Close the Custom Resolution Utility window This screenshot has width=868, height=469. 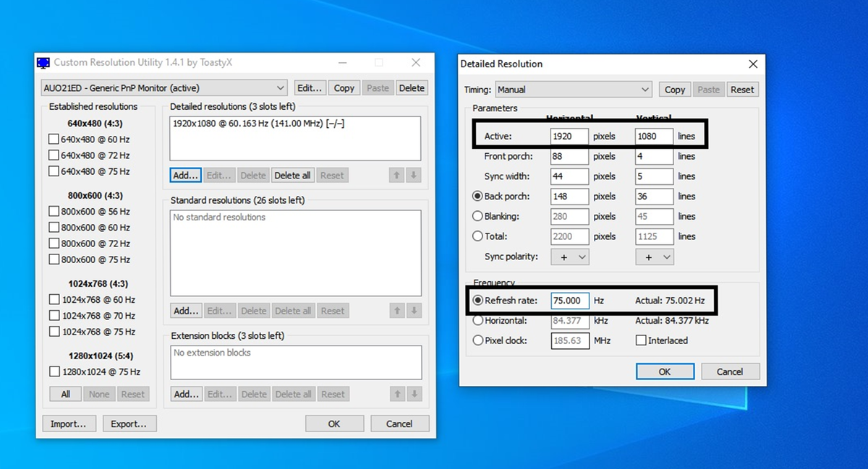tap(416, 63)
